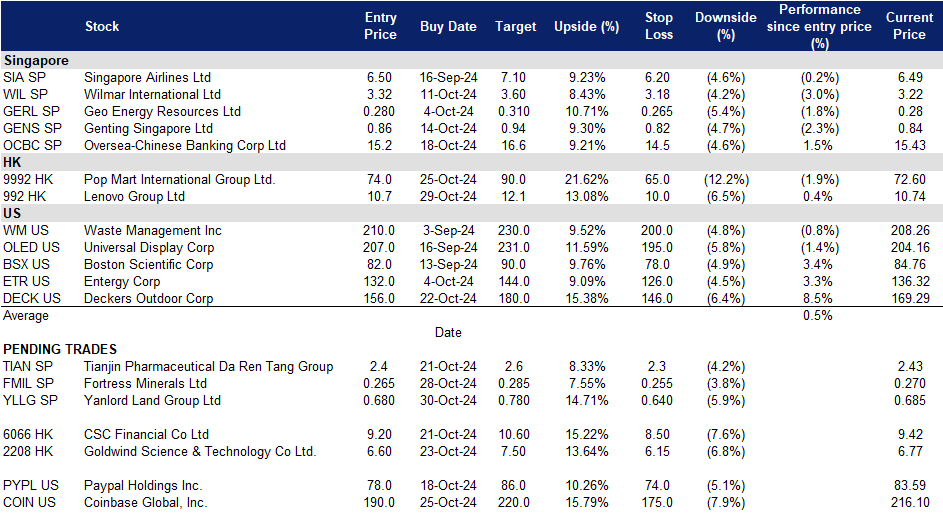Select Yanlord Land Group Ltd cell
This screenshot has height=528, width=943.
152,401
